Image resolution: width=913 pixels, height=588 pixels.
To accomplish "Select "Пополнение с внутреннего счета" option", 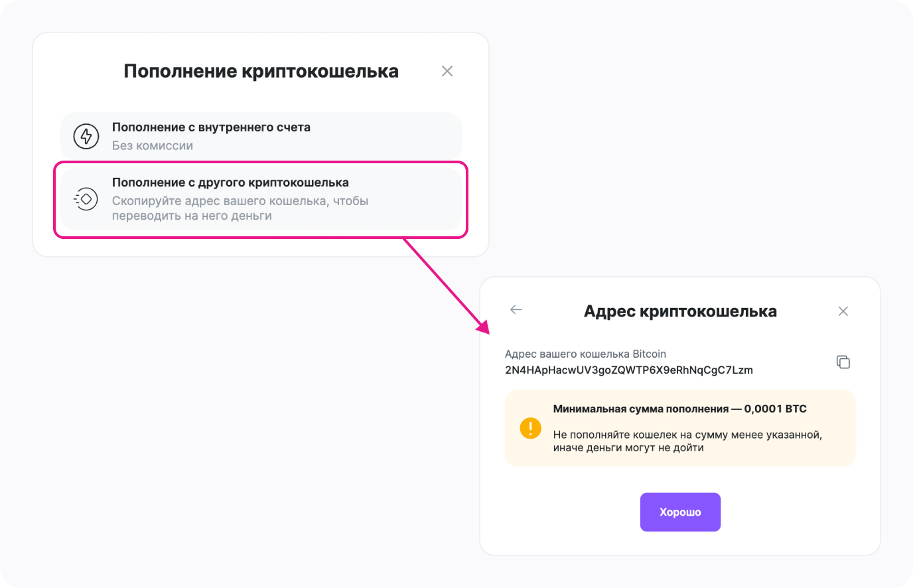I will pos(211,127).
